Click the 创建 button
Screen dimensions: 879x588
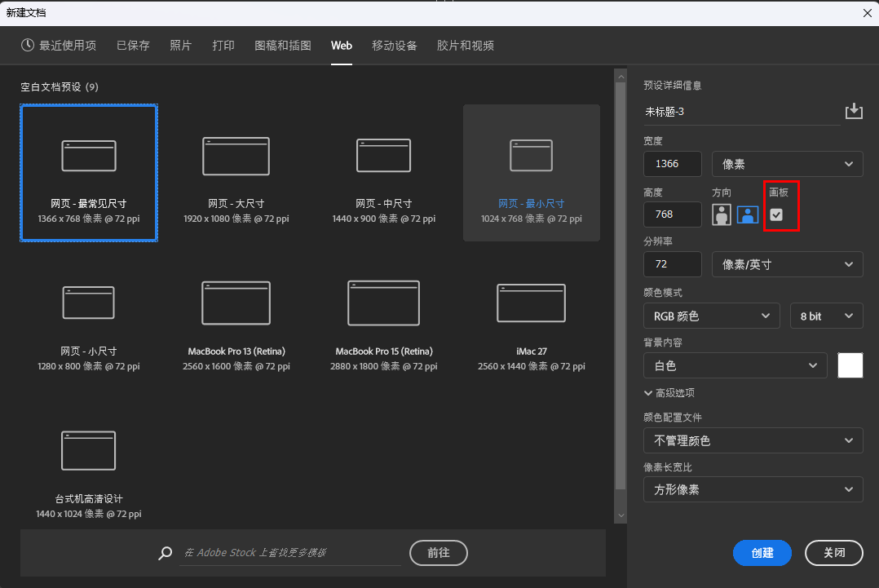[x=762, y=553]
